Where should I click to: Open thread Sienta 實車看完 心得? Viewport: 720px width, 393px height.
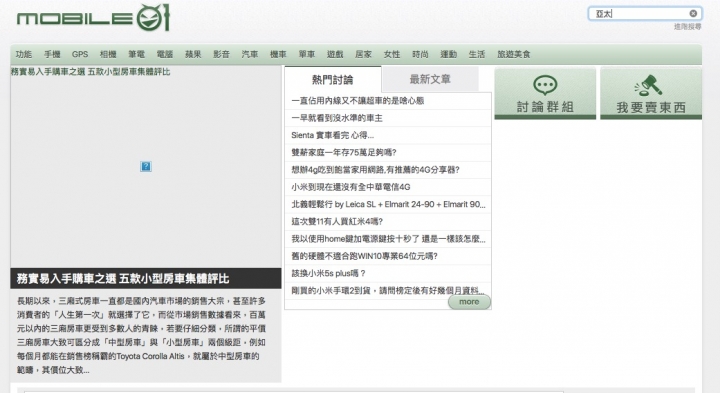(332, 135)
